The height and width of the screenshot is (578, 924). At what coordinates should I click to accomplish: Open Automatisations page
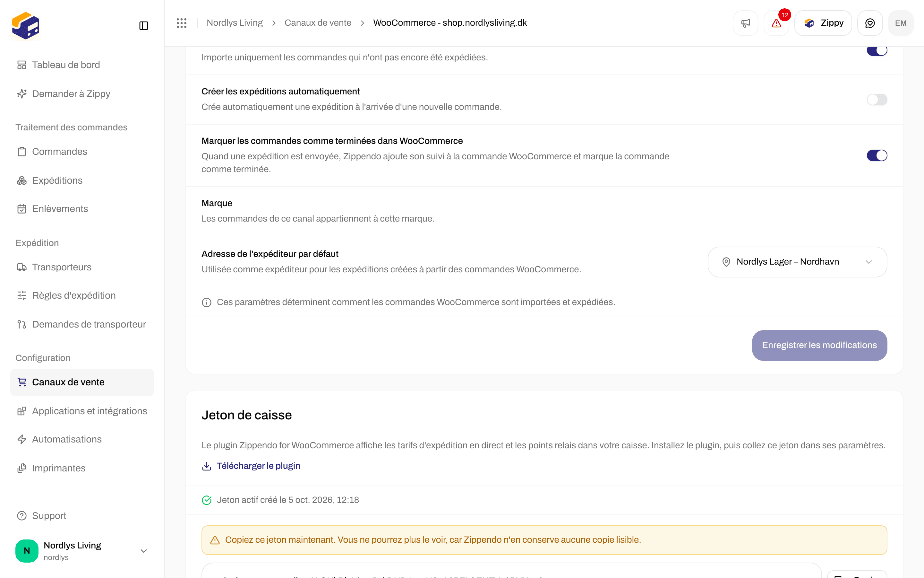click(82, 439)
